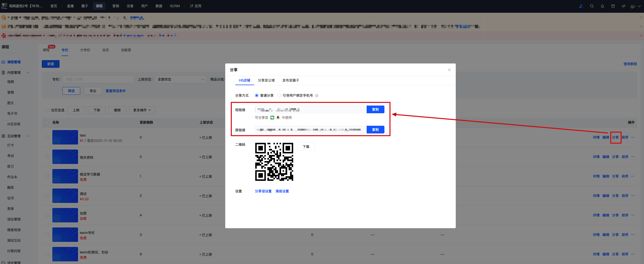Open 题库 in the sidebar
644x264 pixels.
(11, 188)
